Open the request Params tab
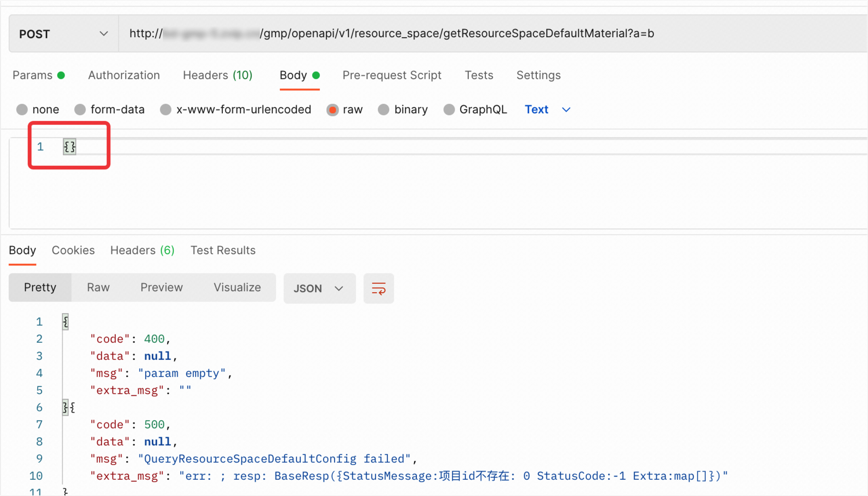The height and width of the screenshot is (496, 868). tap(39, 75)
